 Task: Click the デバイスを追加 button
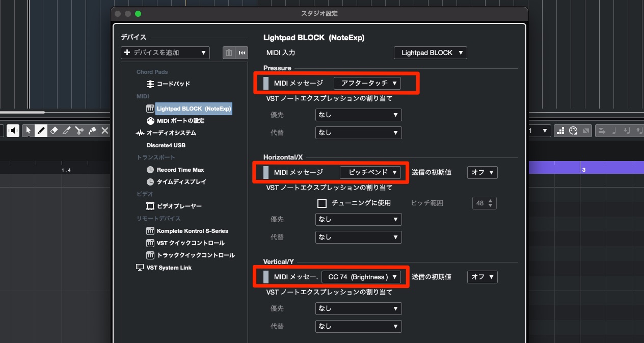[165, 52]
